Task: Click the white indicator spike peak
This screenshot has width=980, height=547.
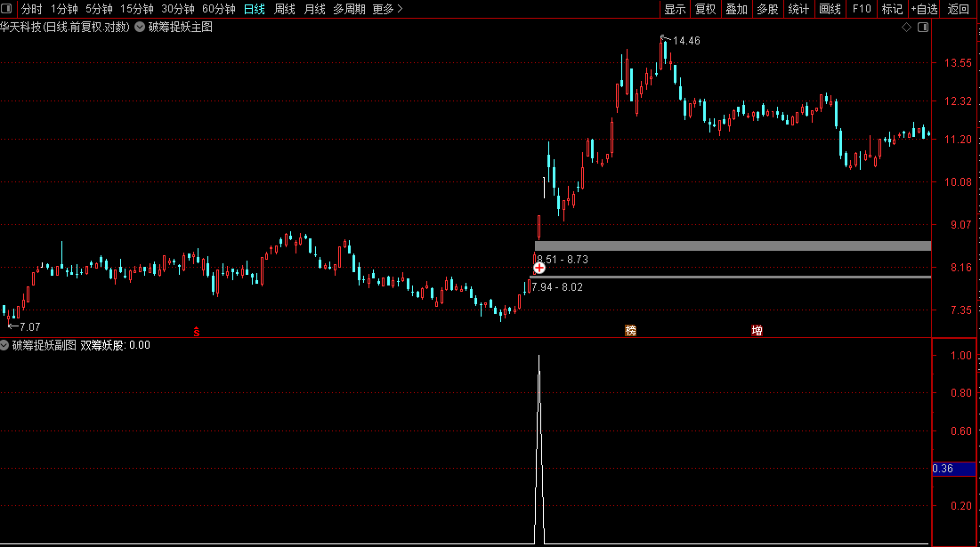Action: [539, 357]
